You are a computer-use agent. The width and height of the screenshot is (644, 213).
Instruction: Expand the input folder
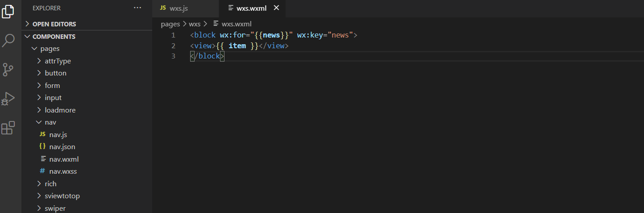click(87, 98)
